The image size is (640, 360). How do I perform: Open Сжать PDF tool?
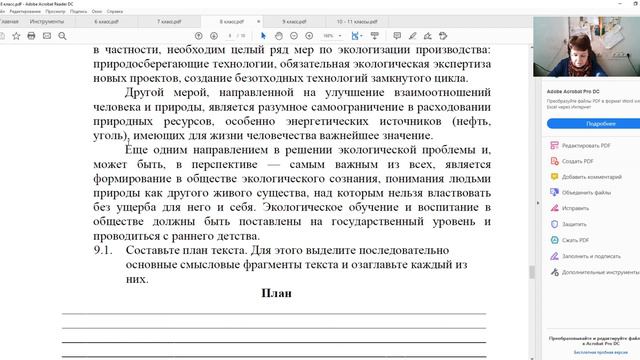click(x=570, y=240)
